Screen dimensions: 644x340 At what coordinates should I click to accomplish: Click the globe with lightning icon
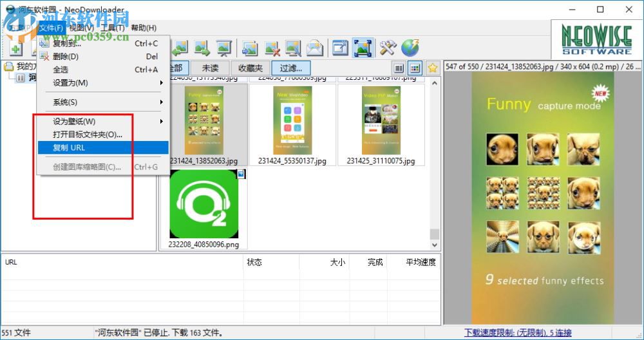410,48
